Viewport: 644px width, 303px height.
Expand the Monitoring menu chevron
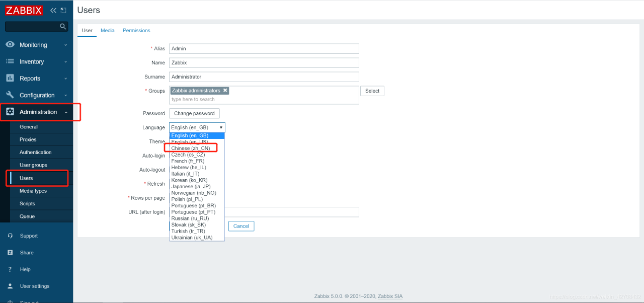tap(65, 45)
